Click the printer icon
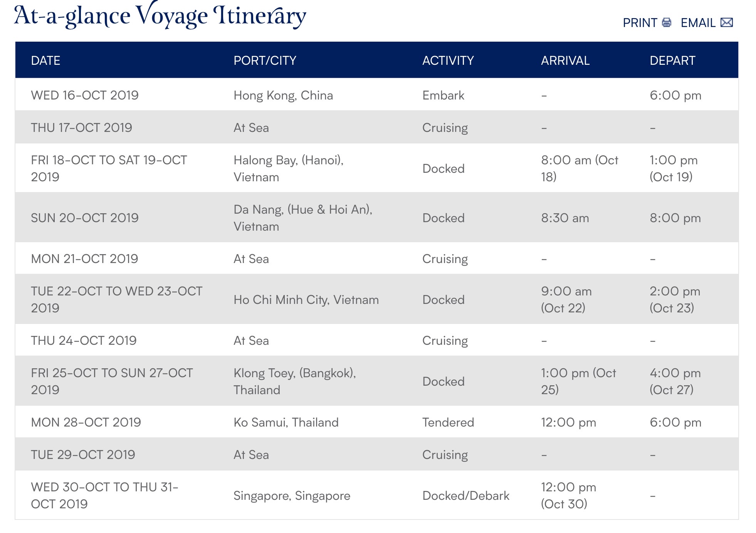This screenshot has width=756, height=533. [667, 23]
